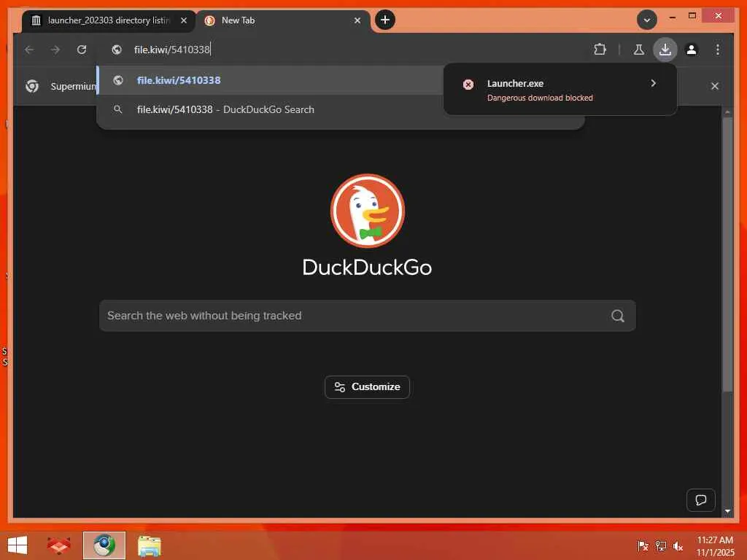
Task: Open the tab search dropdown arrow
Action: (x=647, y=20)
